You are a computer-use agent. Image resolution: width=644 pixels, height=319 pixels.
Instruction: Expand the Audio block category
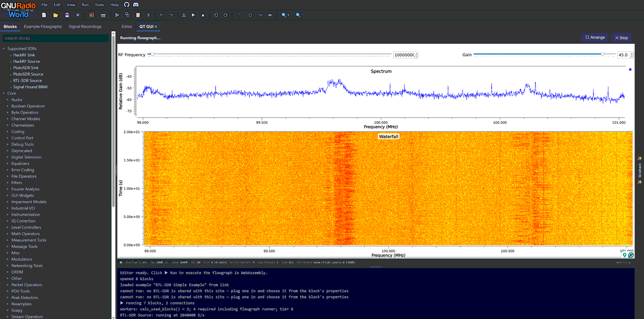pyautogui.click(x=17, y=100)
